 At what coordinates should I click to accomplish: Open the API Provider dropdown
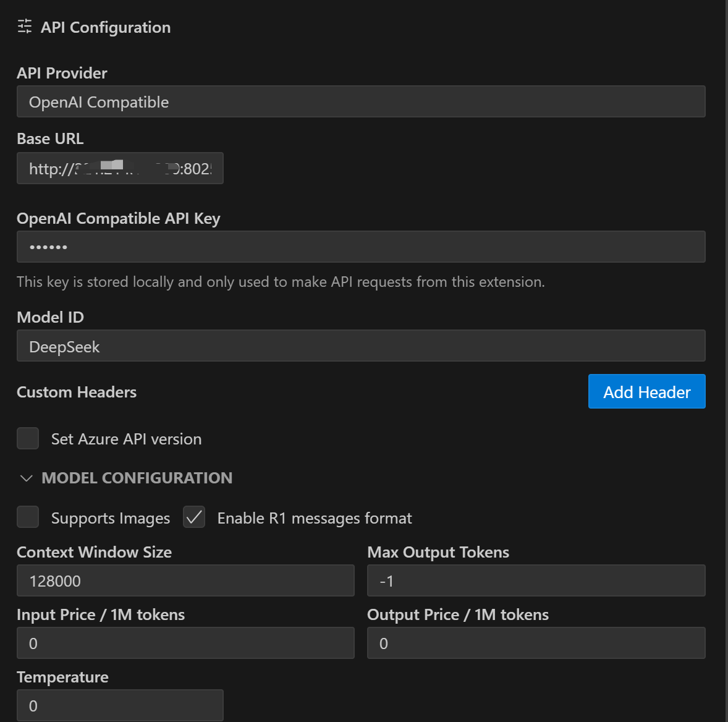[x=361, y=102]
